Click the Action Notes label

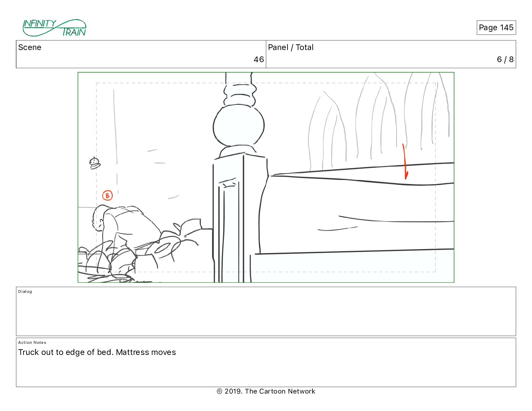(x=32, y=342)
